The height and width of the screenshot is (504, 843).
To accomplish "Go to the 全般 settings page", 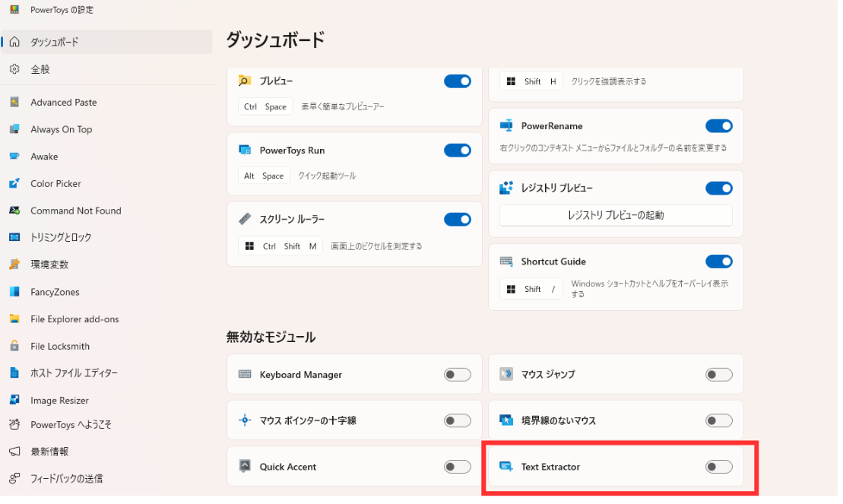I will [106, 69].
